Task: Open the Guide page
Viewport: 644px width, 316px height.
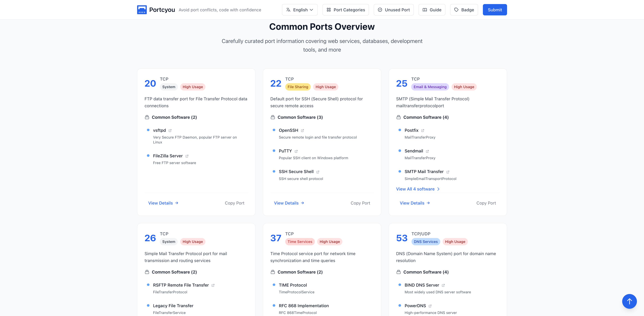Action: [x=432, y=10]
